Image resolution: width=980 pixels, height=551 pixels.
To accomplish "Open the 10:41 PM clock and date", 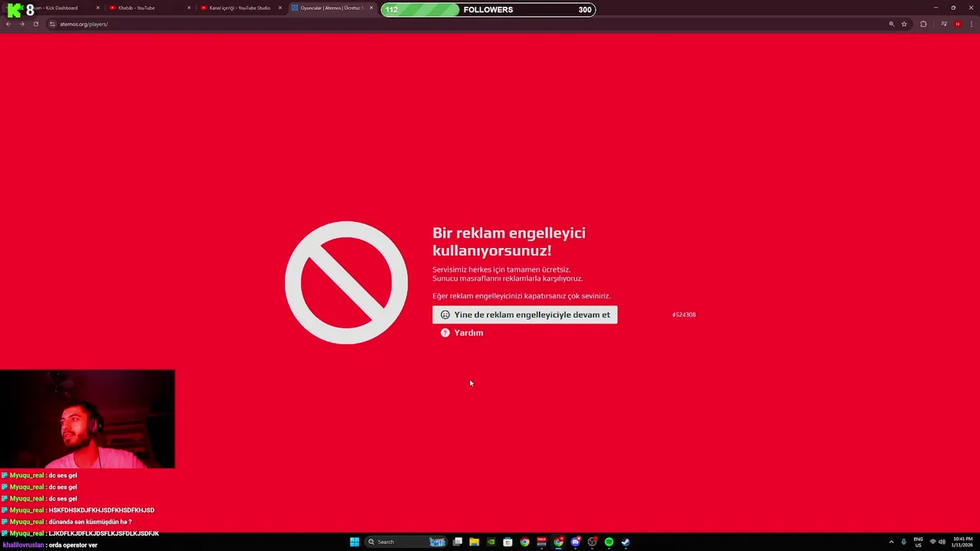I will pyautogui.click(x=962, y=542).
